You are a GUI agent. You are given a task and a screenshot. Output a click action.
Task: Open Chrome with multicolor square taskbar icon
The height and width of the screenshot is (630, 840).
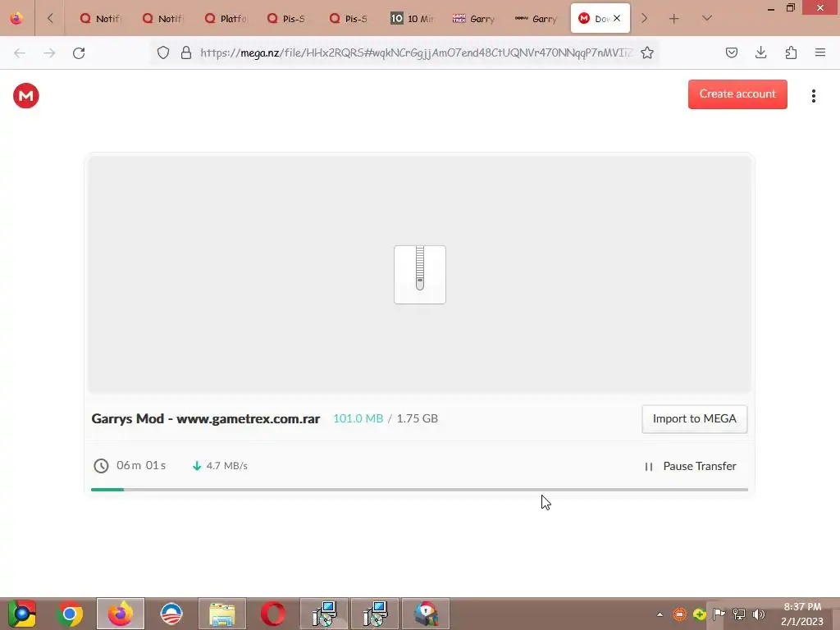click(x=21, y=614)
